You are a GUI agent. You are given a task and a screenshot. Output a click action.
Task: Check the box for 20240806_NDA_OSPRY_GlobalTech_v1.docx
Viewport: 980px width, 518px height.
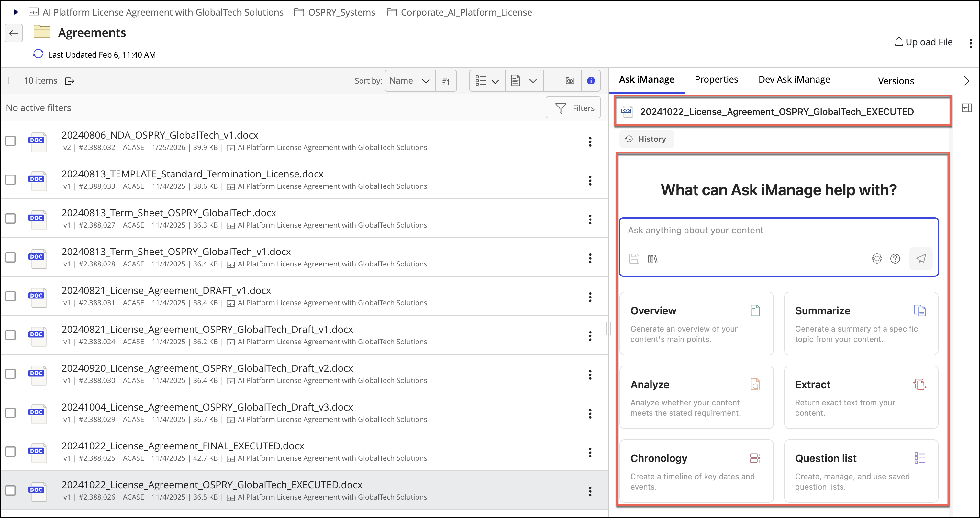click(11, 141)
